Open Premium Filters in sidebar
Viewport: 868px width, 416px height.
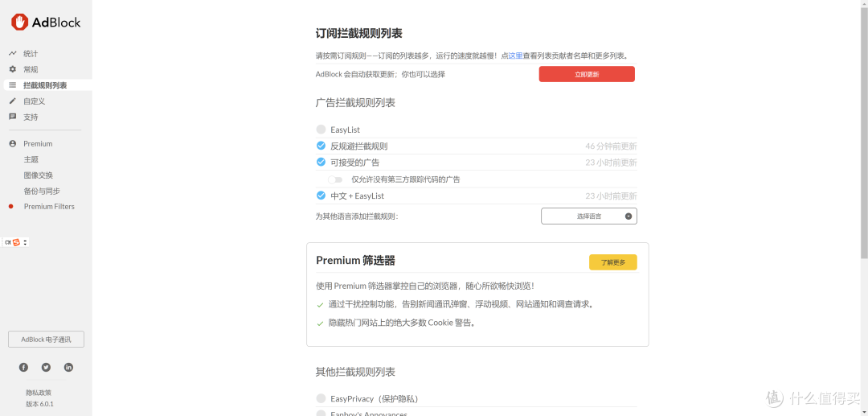tap(49, 207)
